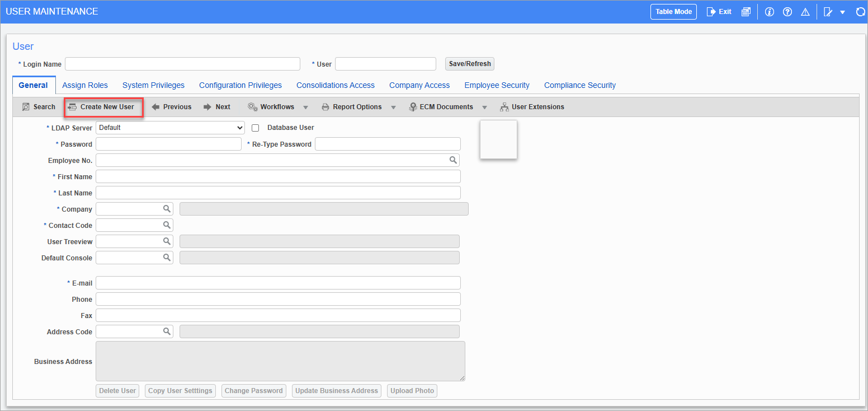This screenshot has height=411, width=868.
Task: Open the Company Access tab
Action: [419, 85]
